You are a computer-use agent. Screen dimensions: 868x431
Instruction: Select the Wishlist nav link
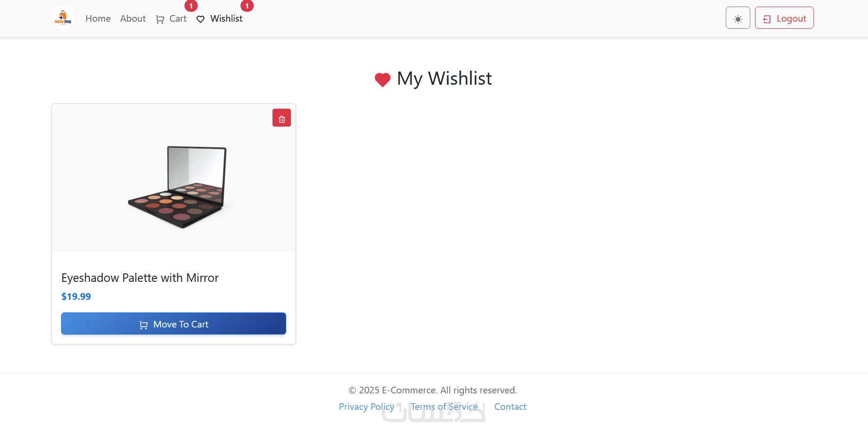(219, 19)
